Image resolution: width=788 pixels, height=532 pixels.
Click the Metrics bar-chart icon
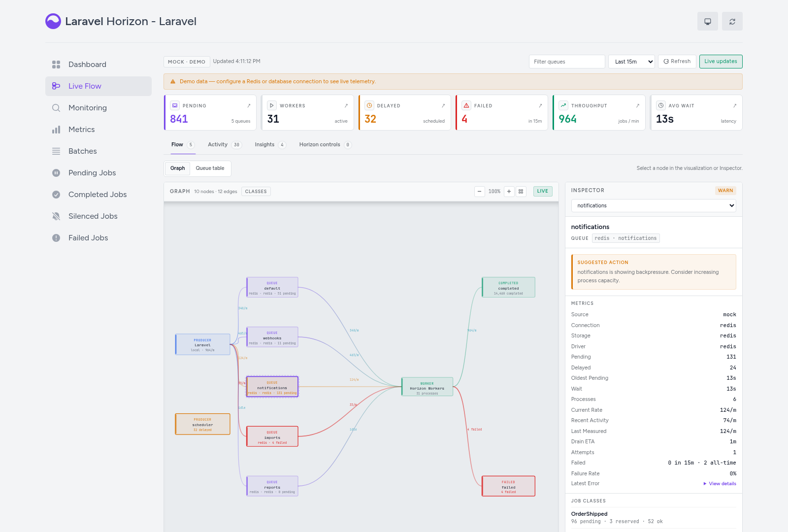(56, 130)
